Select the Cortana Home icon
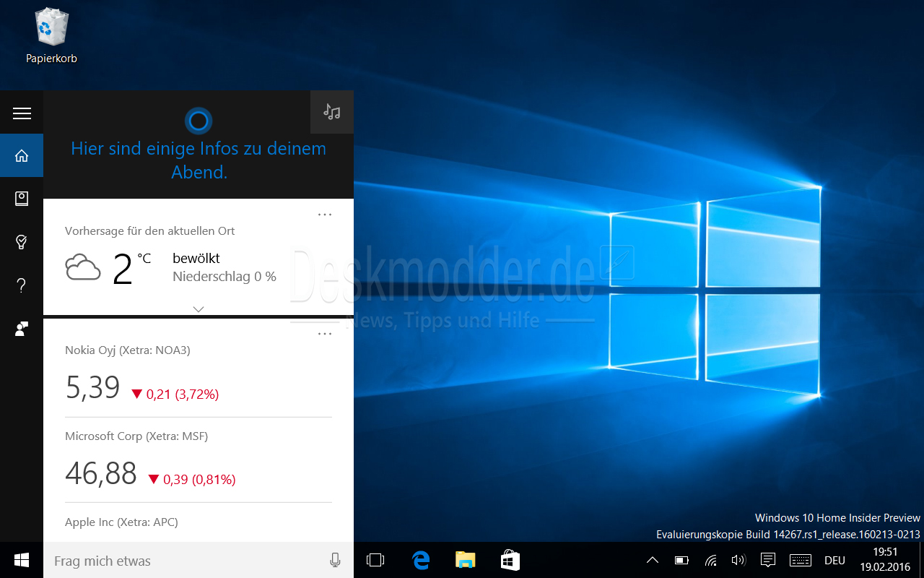Screen dimensions: 924x578 tap(22, 155)
